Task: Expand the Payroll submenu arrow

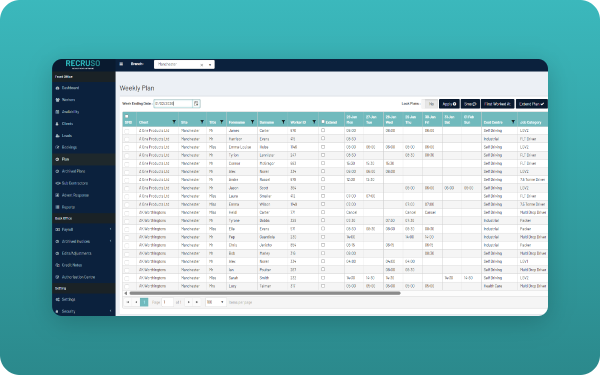Action: click(111, 229)
